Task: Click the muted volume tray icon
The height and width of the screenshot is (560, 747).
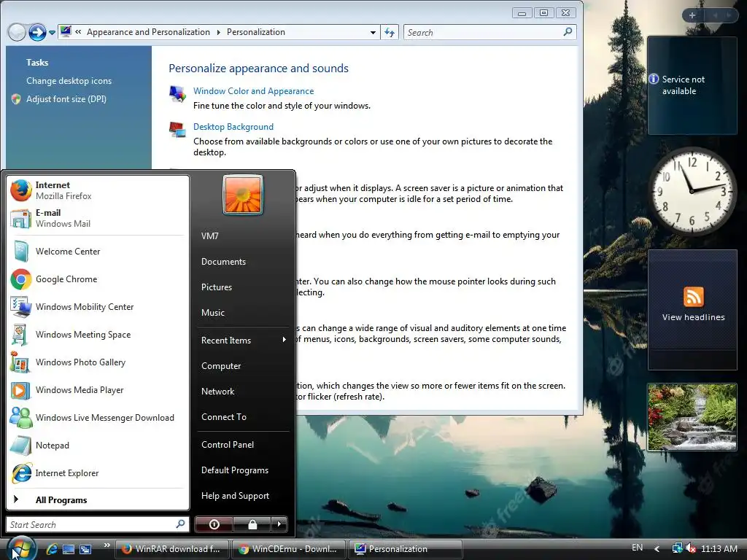Action: point(691,548)
